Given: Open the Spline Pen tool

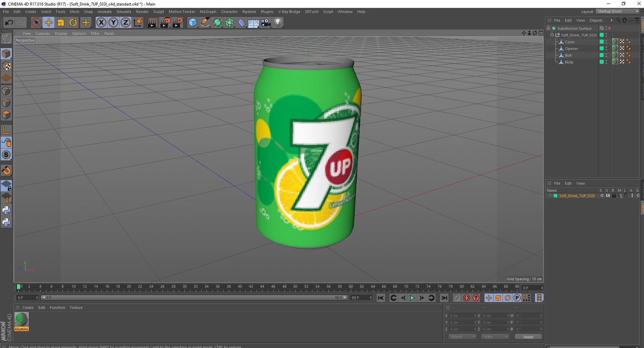Looking at the screenshot, I should point(205,22).
